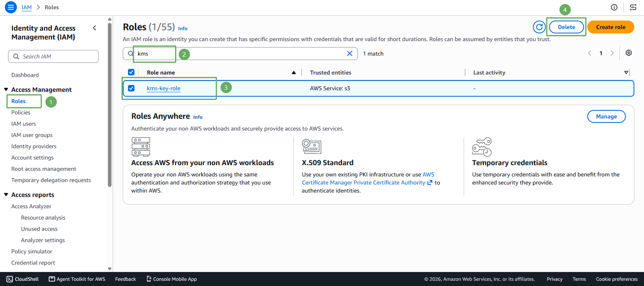Open the Certificate Authority external link icon
The image size is (644, 286).
point(430,182)
